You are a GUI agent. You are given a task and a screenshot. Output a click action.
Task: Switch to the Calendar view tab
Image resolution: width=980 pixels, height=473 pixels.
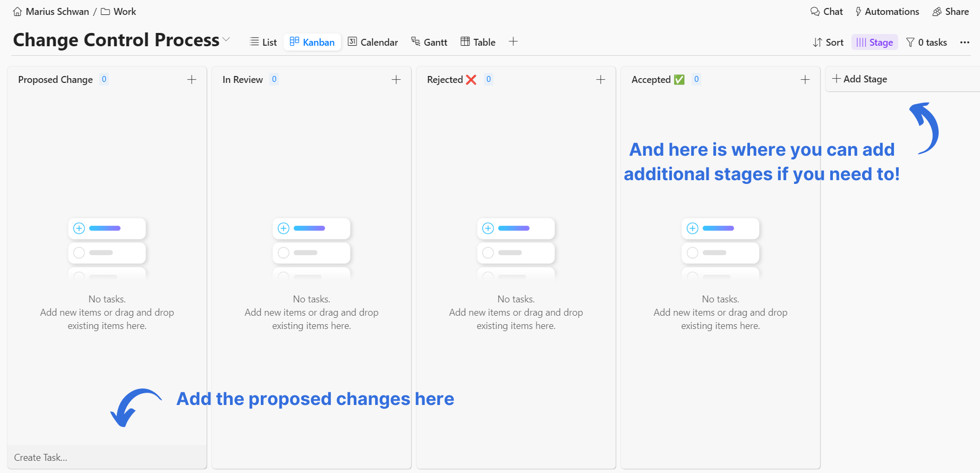(373, 42)
